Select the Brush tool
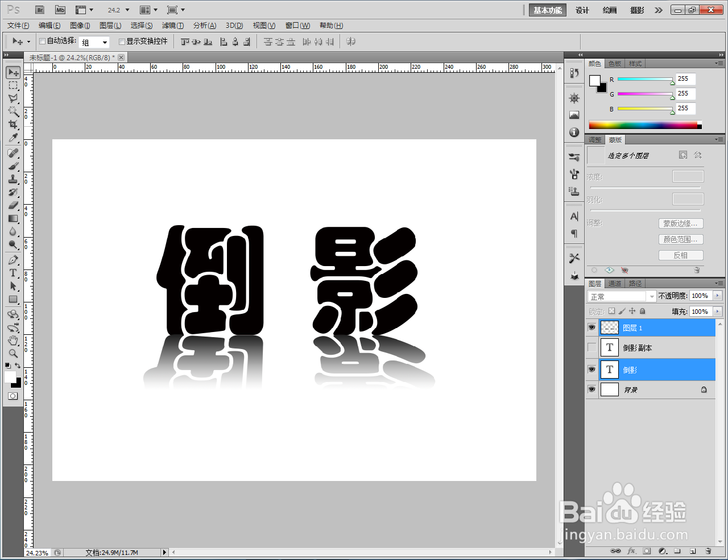The image size is (728, 560). pos(13,165)
